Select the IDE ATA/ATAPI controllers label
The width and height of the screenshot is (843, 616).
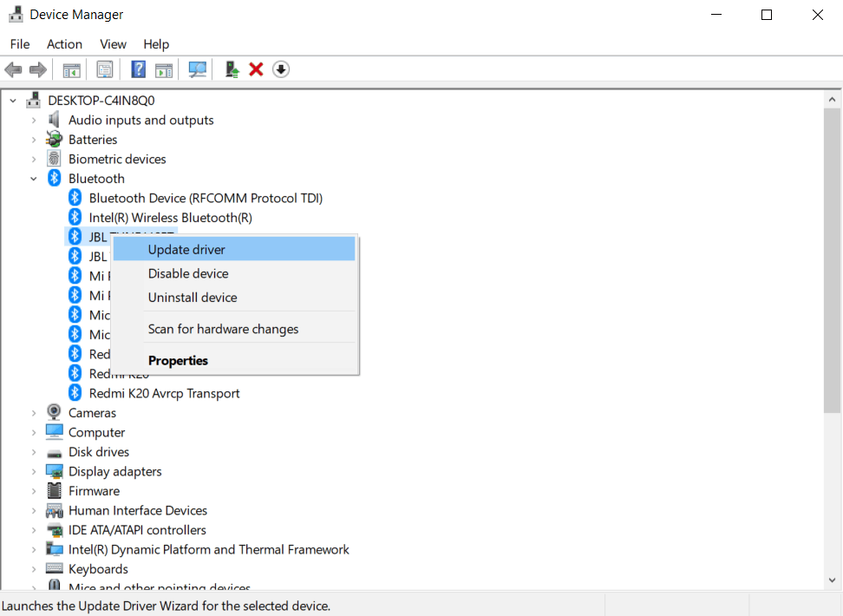(x=137, y=530)
